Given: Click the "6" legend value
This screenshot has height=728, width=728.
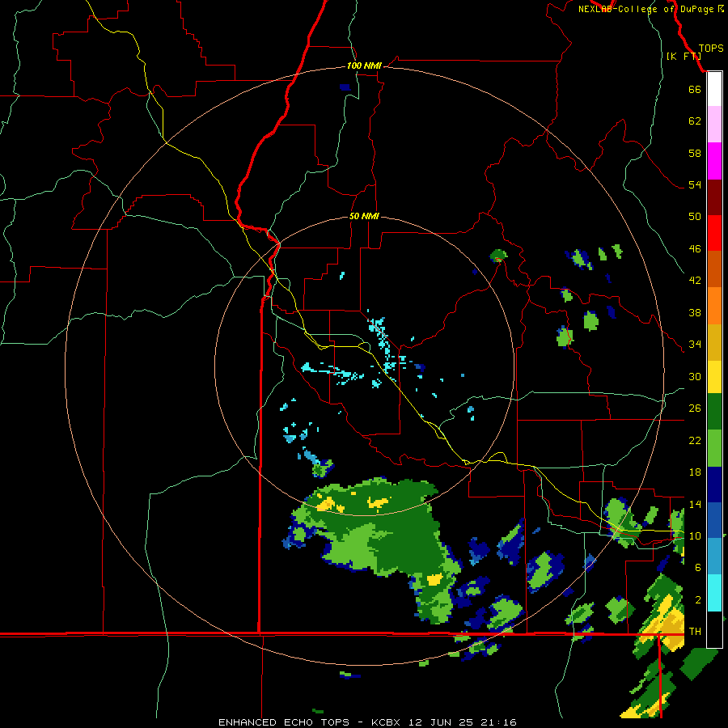Looking at the screenshot, I should [x=698, y=568].
